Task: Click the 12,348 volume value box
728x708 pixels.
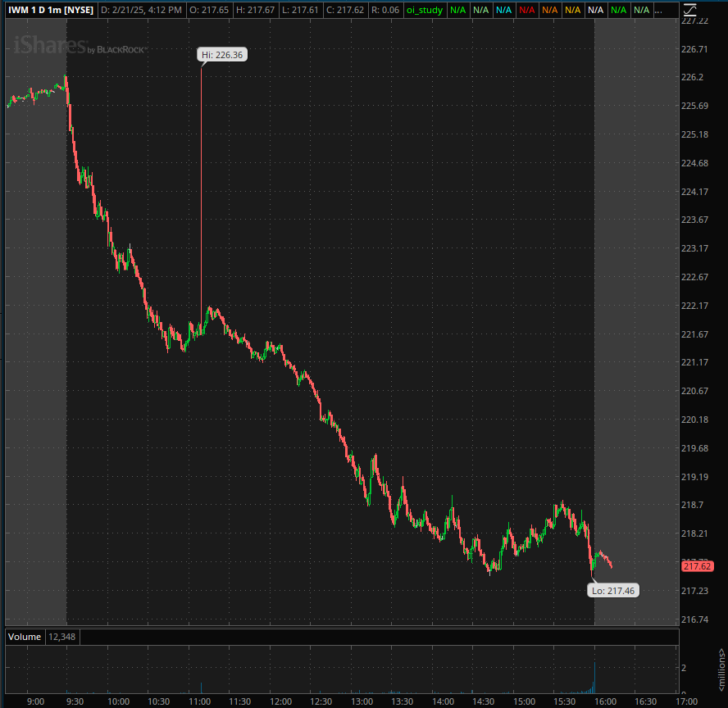Action: point(62,637)
